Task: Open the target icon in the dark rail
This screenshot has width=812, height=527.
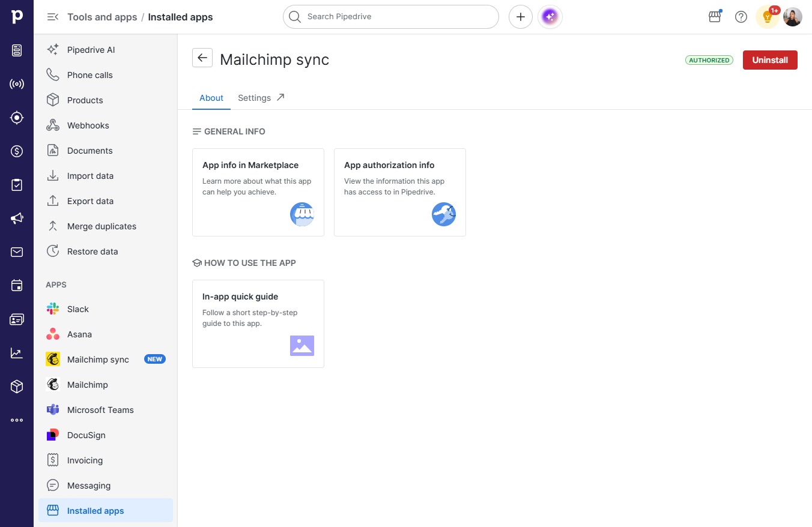Action: [17, 118]
